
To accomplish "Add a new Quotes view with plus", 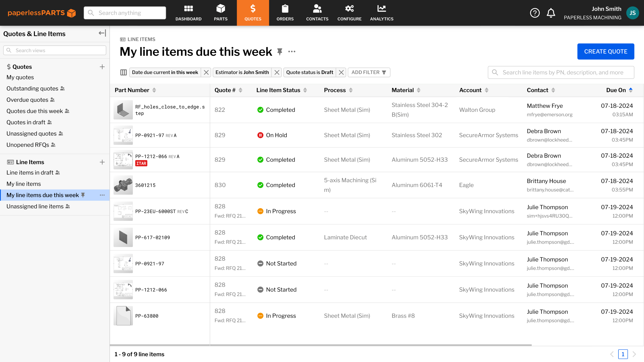I will [x=102, y=67].
